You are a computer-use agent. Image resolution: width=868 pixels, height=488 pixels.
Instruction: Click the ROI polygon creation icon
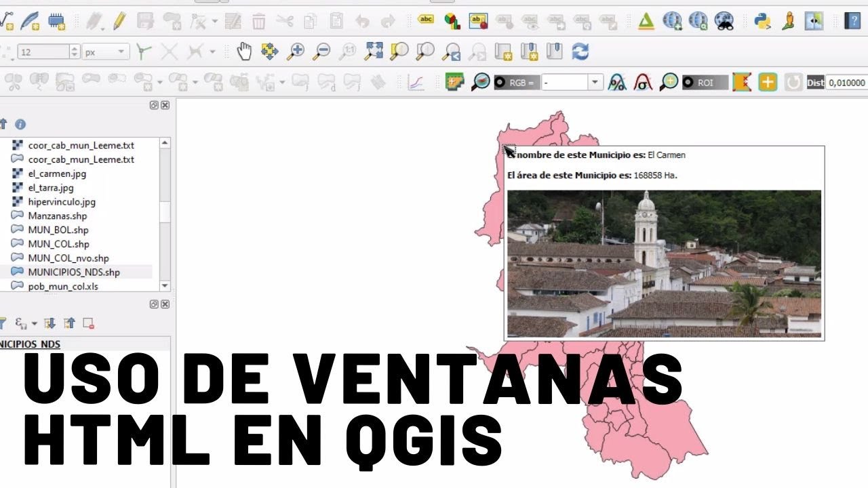[x=742, y=83]
